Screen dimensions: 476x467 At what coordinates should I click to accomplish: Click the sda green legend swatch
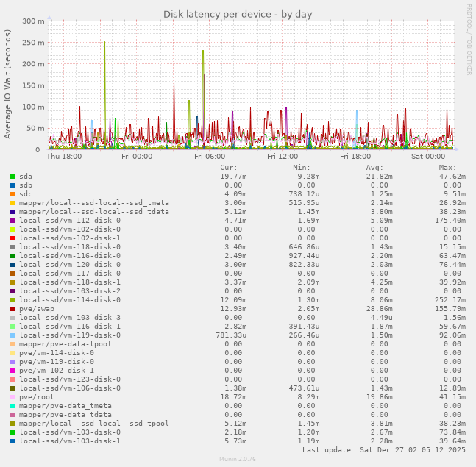coord(13,177)
